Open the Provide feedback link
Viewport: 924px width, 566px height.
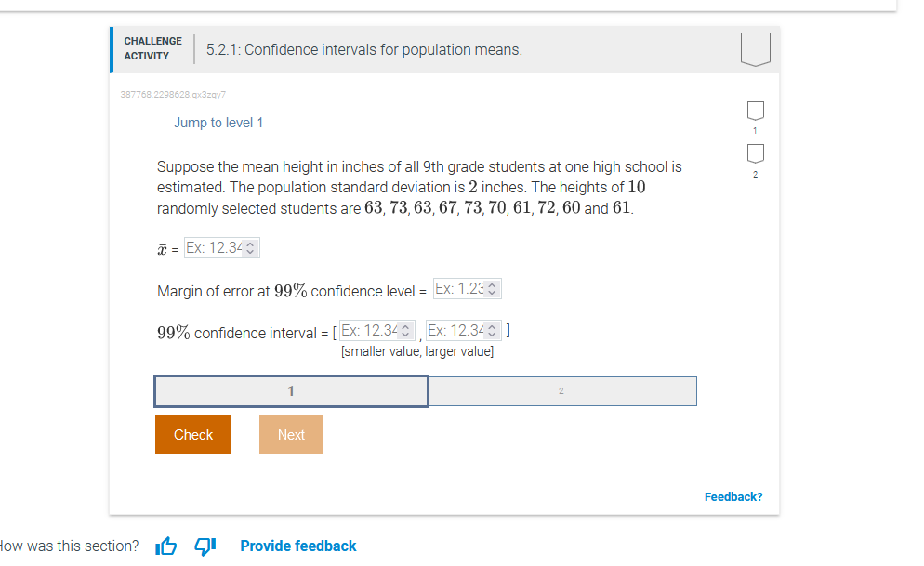[x=297, y=546]
